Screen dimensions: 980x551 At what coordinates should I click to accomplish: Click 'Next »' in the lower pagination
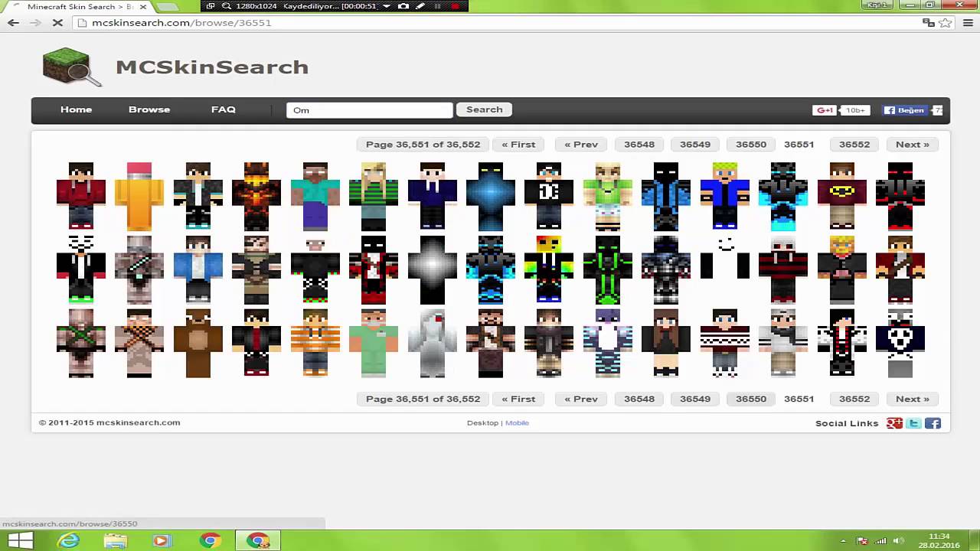click(x=913, y=399)
